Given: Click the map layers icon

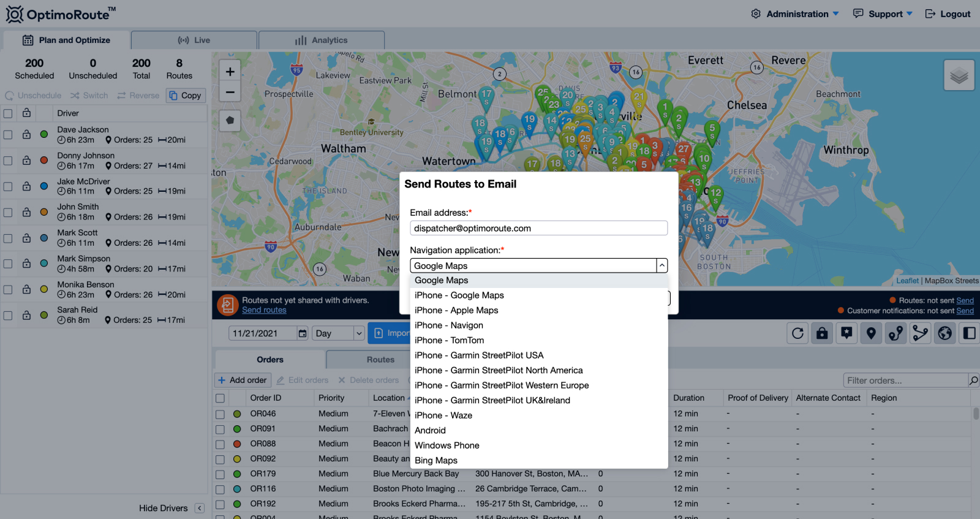Looking at the screenshot, I should [x=959, y=75].
